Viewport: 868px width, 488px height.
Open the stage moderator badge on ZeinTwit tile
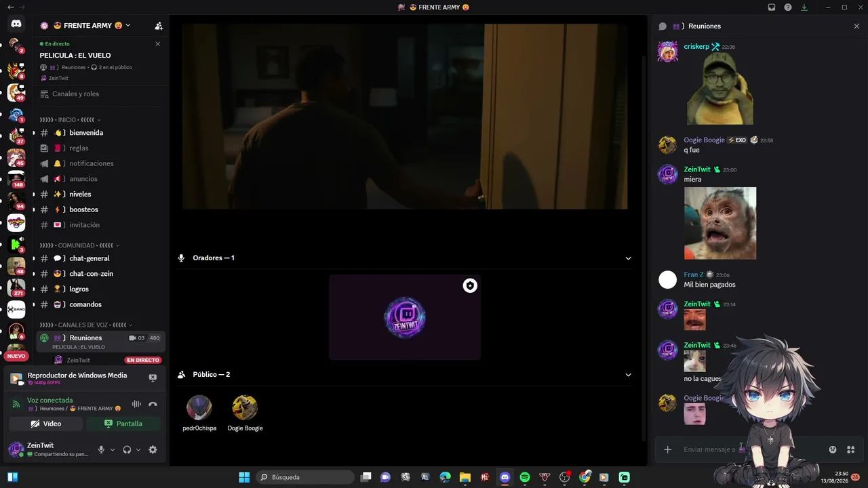point(470,285)
